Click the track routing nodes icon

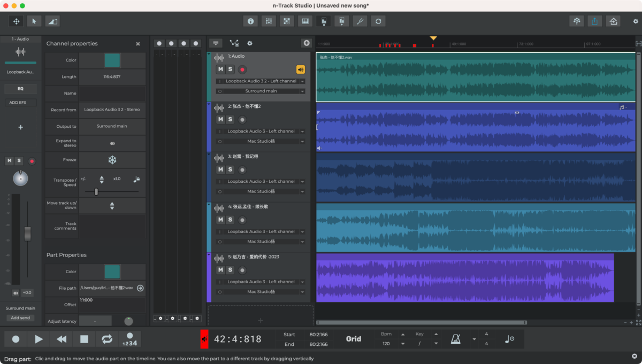click(234, 43)
